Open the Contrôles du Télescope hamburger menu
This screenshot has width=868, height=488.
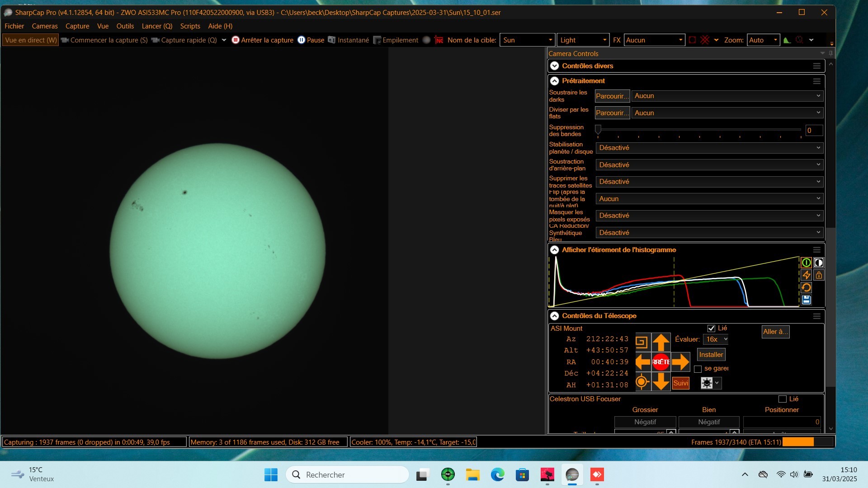pos(816,316)
